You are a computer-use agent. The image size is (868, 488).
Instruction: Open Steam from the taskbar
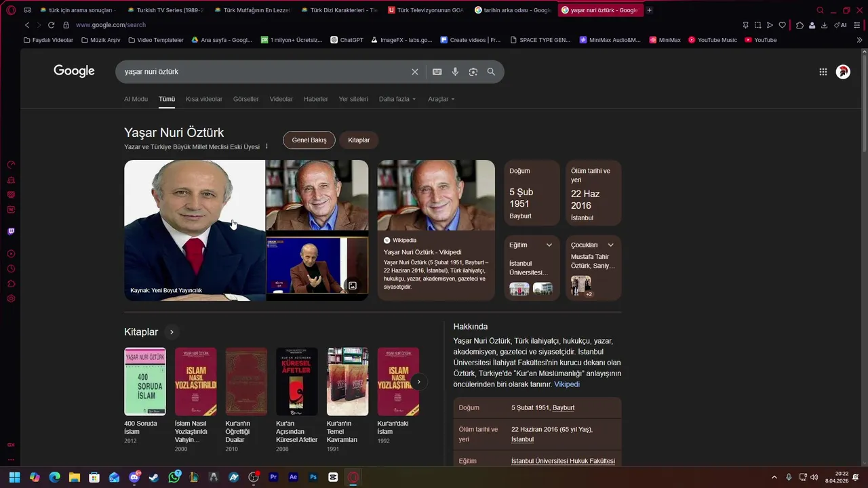[x=154, y=477]
